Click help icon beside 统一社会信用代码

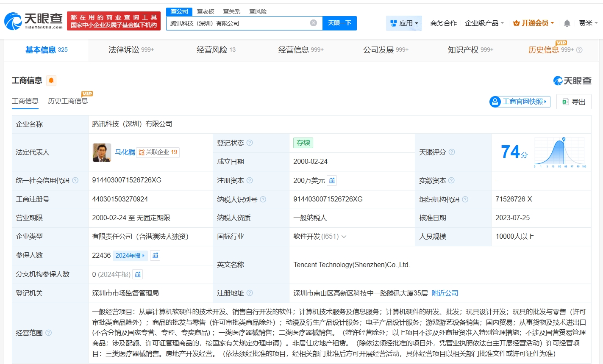tap(75, 181)
